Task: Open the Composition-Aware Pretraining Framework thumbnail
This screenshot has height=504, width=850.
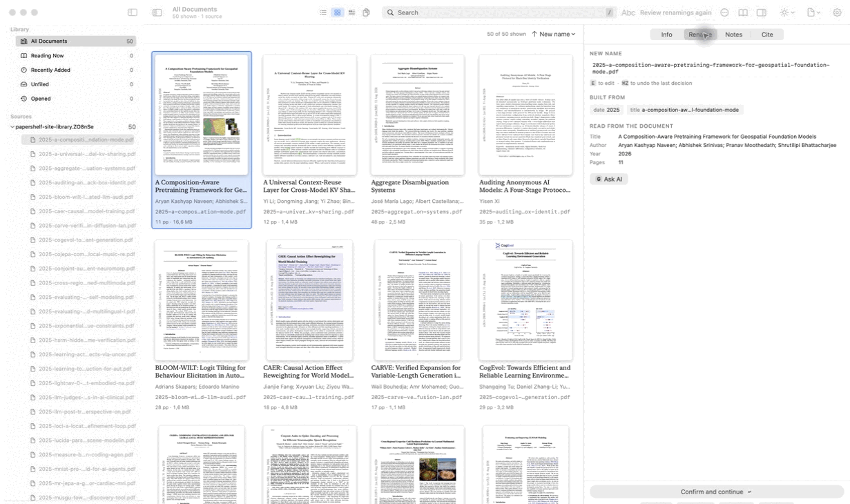Action: (201, 115)
